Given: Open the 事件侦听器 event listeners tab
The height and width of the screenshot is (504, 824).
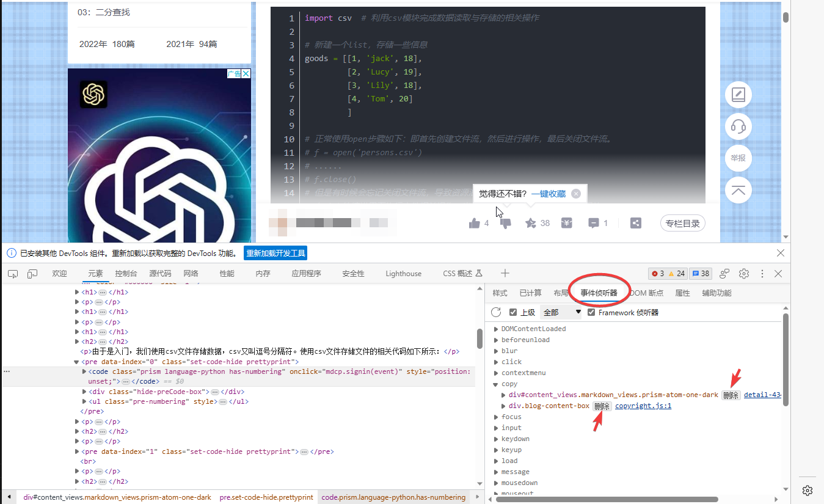Looking at the screenshot, I should tap(599, 293).
